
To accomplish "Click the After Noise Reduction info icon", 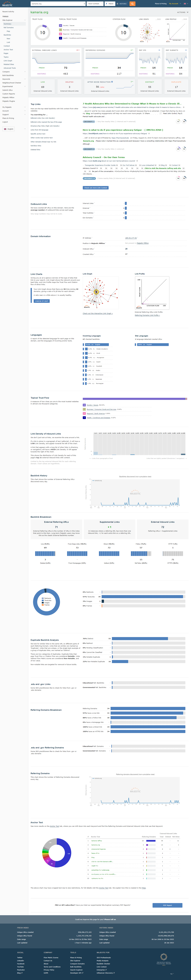I will click(x=112, y=82).
